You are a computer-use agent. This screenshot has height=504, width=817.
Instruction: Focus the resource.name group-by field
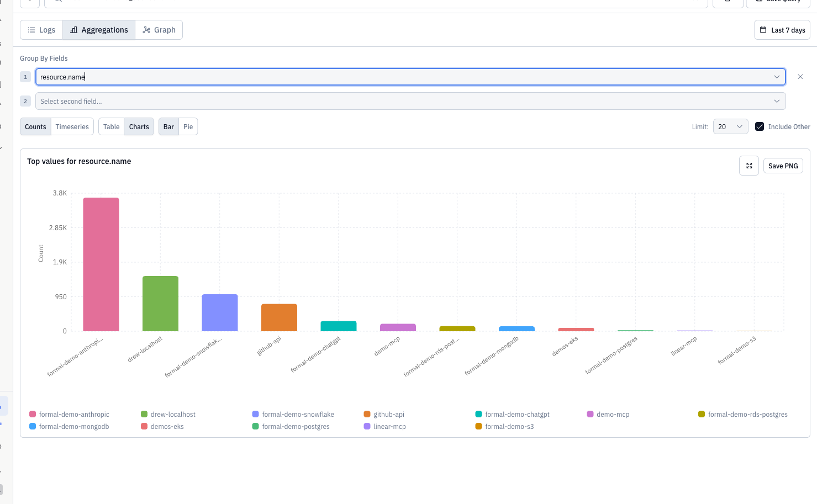[410, 77]
